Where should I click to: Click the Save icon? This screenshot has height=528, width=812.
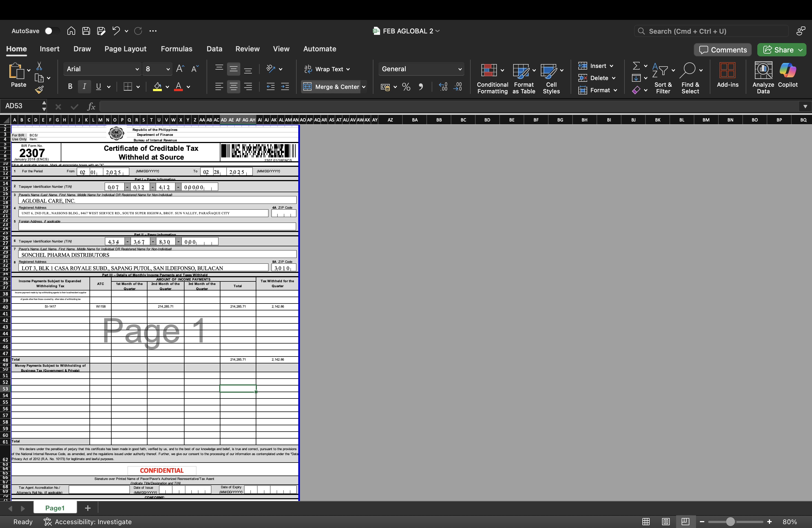pyautogui.click(x=86, y=31)
